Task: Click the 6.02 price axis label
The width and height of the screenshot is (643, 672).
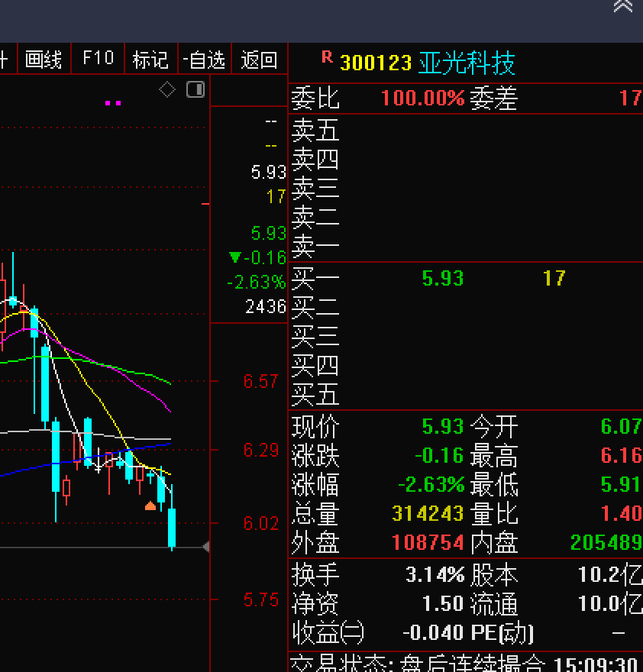Action: [x=260, y=523]
